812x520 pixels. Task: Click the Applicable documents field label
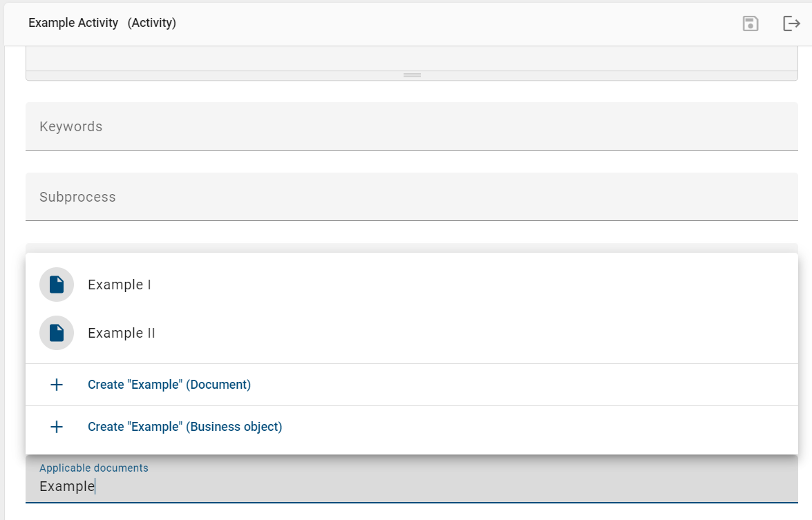pyautogui.click(x=93, y=468)
